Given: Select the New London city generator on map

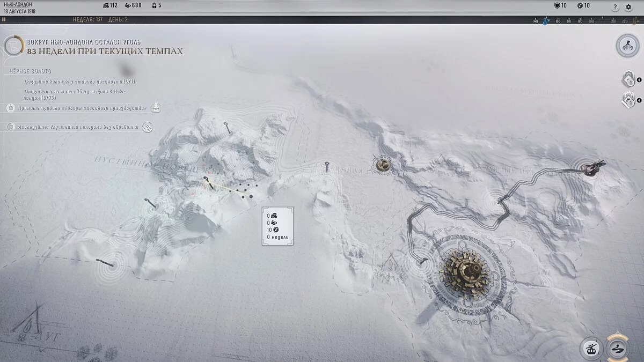Looking at the screenshot, I should pyautogui.click(x=468, y=275).
